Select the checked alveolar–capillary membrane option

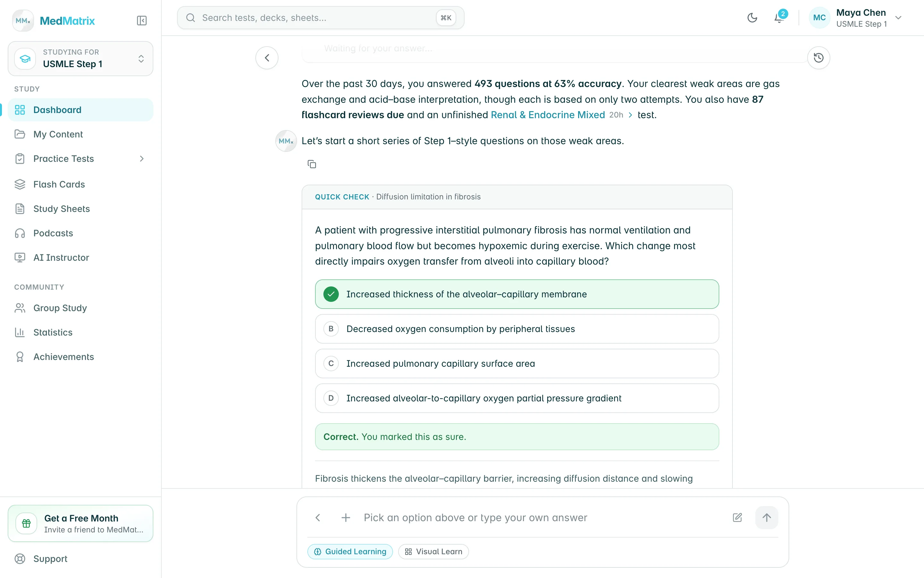click(x=517, y=294)
